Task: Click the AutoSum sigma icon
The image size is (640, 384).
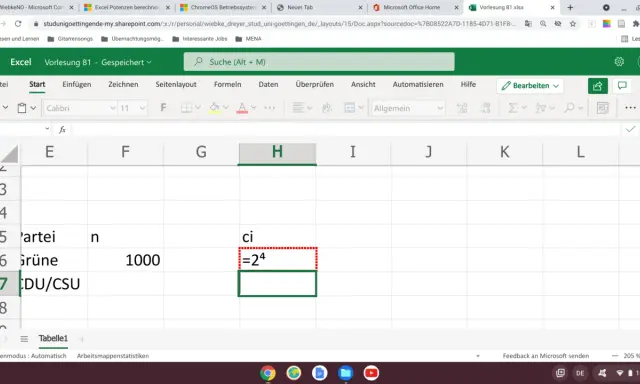Action: (x=513, y=108)
